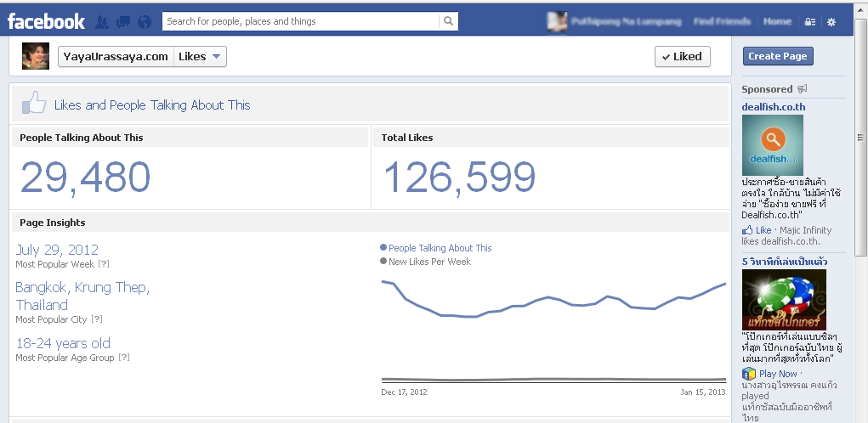This screenshot has height=423, width=868.
Task: Open the account settings gear icon
Action: [831, 22]
